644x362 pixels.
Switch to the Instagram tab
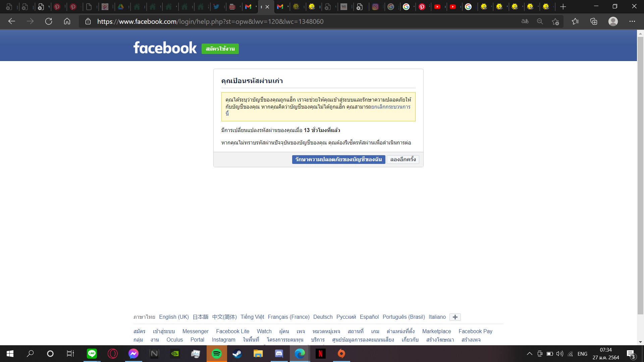tap(375, 7)
